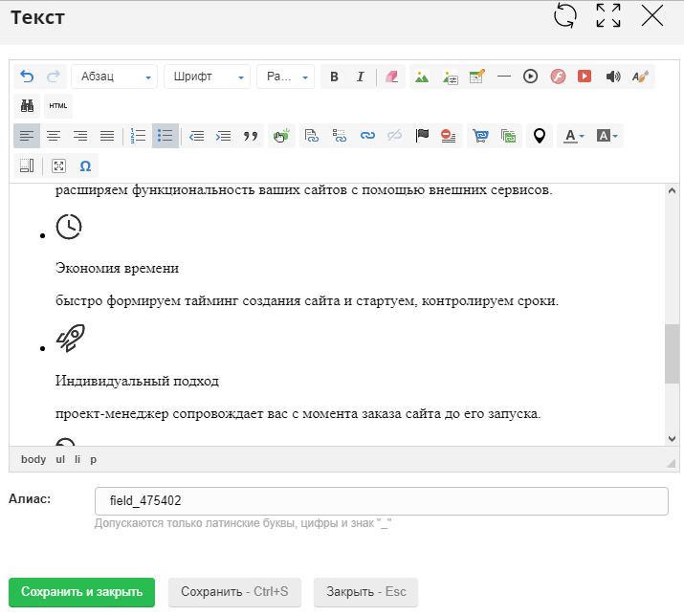
Task: Toggle the bulleted list button
Action: click(165, 136)
